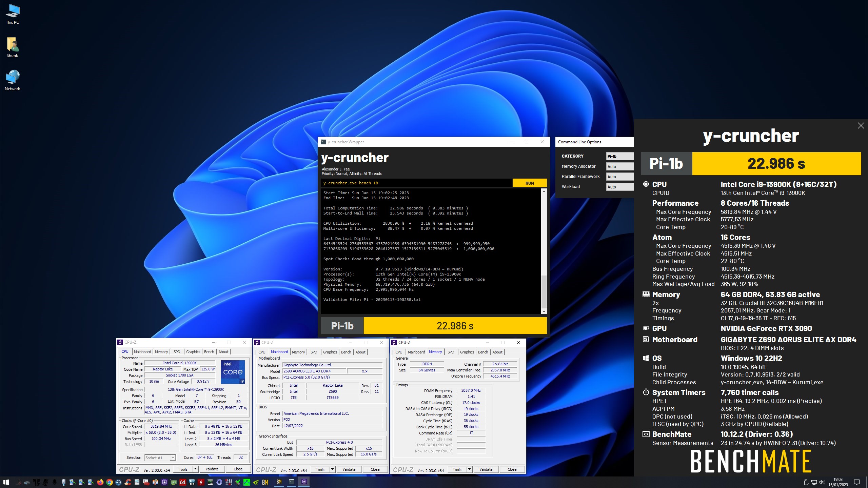The image size is (868, 488).
Task: Launch Google Chrome from the taskbar
Action: point(109,482)
